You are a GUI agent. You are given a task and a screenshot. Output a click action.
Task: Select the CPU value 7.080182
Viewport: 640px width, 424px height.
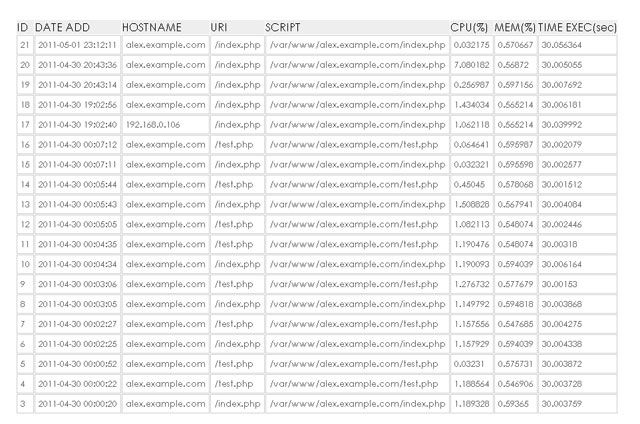click(x=471, y=65)
